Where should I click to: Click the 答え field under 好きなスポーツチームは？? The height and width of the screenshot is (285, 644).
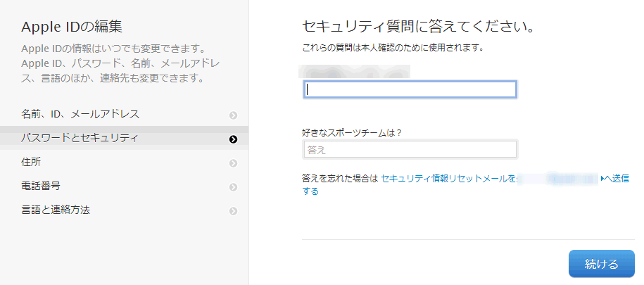pos(410,150)
